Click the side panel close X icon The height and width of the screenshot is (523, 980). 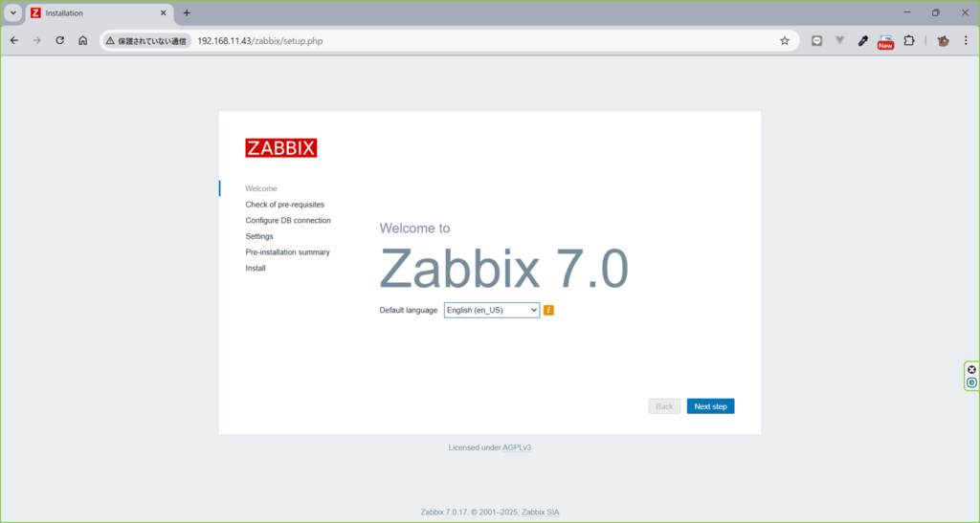point(972,369)
